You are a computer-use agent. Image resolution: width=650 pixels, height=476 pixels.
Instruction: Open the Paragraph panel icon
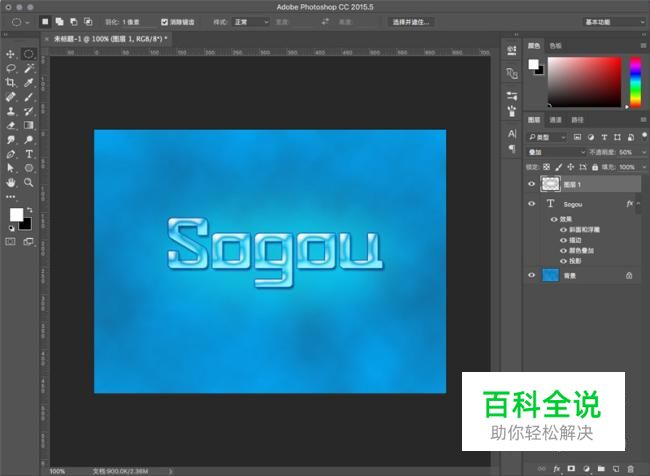click(512, 148)
